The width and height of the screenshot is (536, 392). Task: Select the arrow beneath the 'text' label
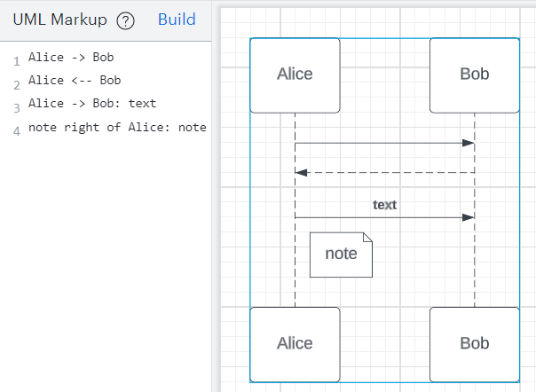coord(383,217)
